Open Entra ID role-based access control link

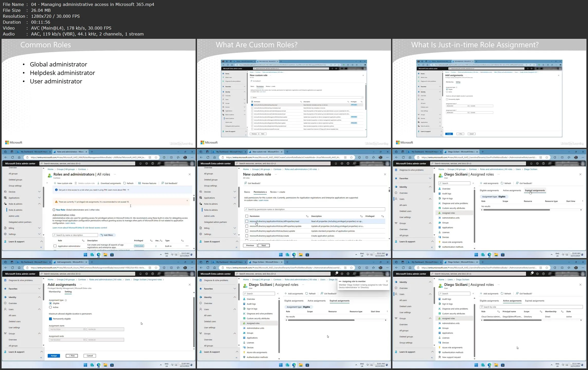tap(79, 228)
